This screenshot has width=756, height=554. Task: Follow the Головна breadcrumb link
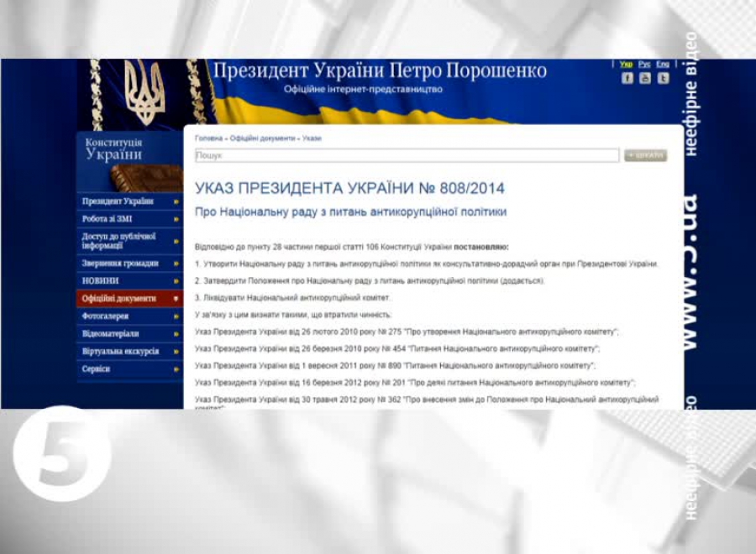click(208, 138)
